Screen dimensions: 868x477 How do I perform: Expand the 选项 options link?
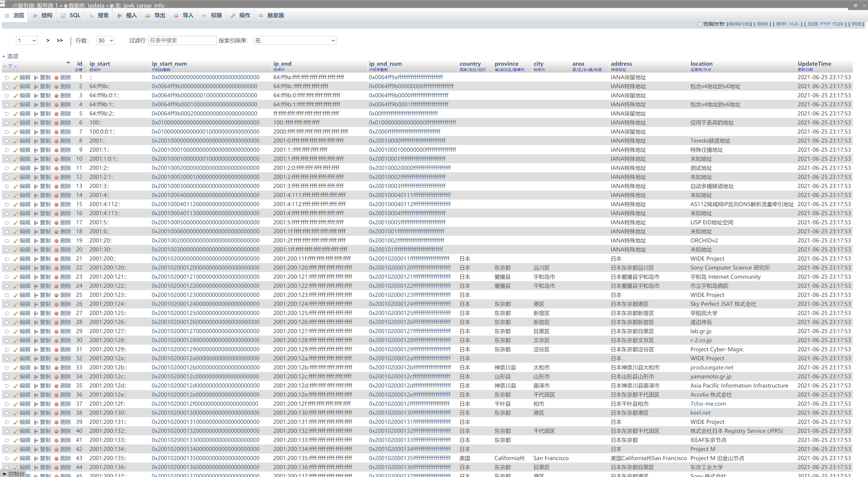[x=11, y=56]
